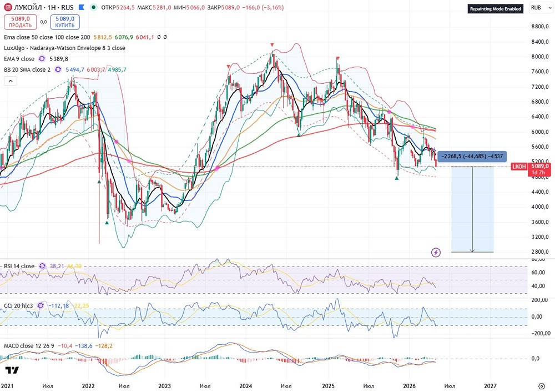This screenshot has height=392, width=555.
Task: Click the 5812,5 EMA 50 value
Action: coord(103,37)
